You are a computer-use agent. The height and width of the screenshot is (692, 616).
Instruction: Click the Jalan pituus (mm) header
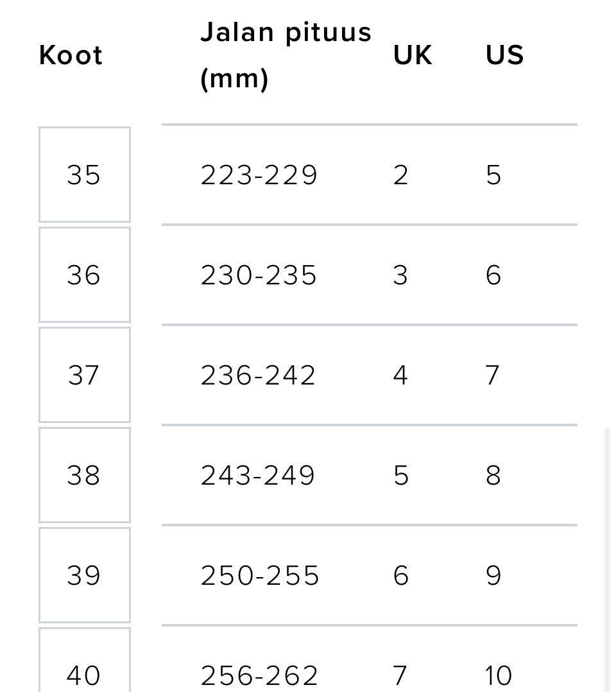click(286, 55)
